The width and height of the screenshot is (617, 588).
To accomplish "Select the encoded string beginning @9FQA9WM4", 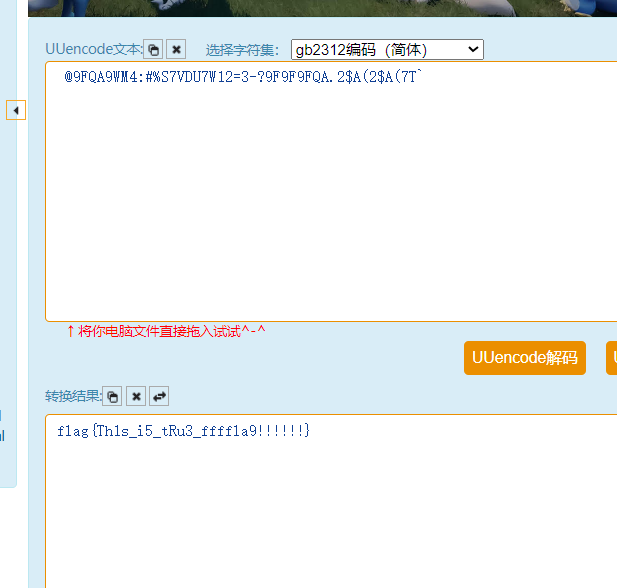I will click(243, 77).
